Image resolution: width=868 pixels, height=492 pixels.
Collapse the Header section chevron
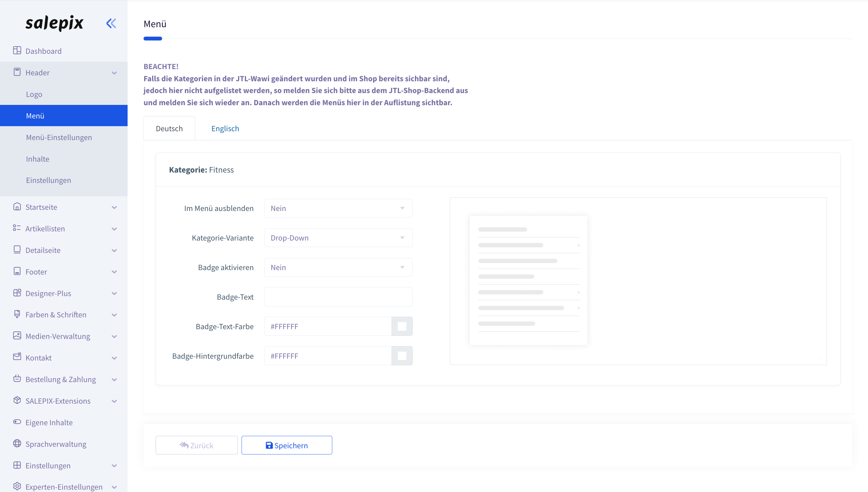(114, 73)
